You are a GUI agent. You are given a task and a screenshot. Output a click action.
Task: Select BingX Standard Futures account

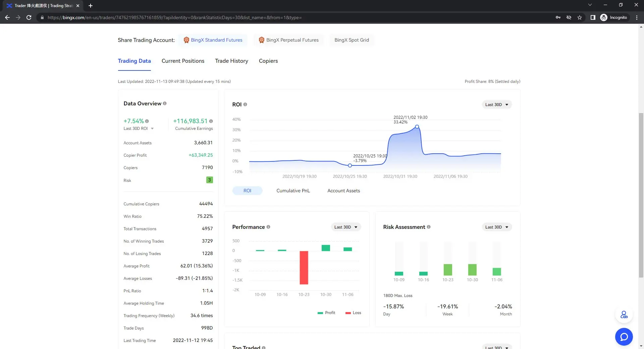click(x=213, y=40)
